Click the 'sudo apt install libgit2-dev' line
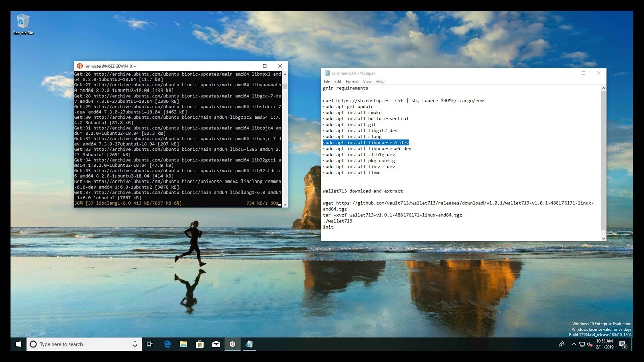Viewport: 644px width, 362px height. pos(360,131)
